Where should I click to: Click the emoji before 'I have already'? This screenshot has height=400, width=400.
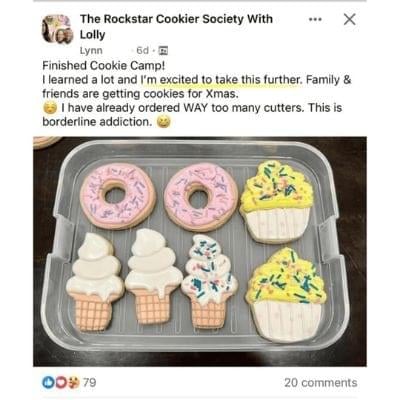(49, 108)
